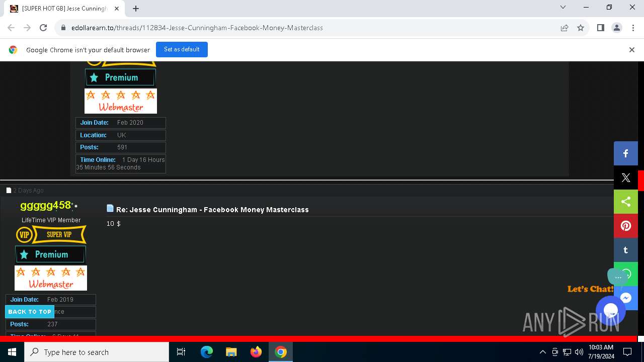This screenshot has width=644, height=362.
Task: Set Chrome as default browser
Action: click(182, 49)
